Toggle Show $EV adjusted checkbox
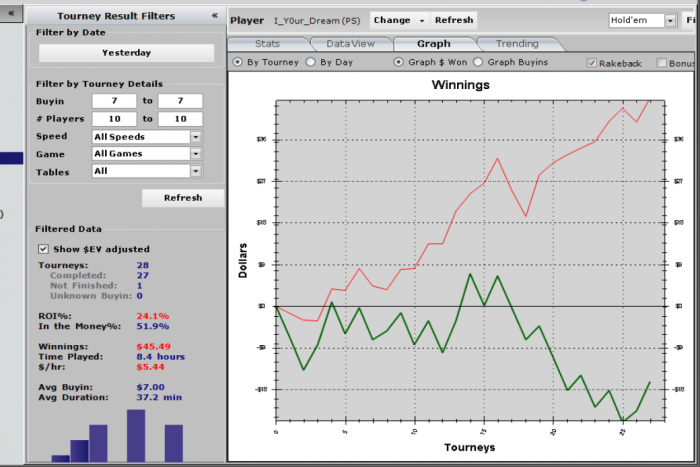 [43, 249]
